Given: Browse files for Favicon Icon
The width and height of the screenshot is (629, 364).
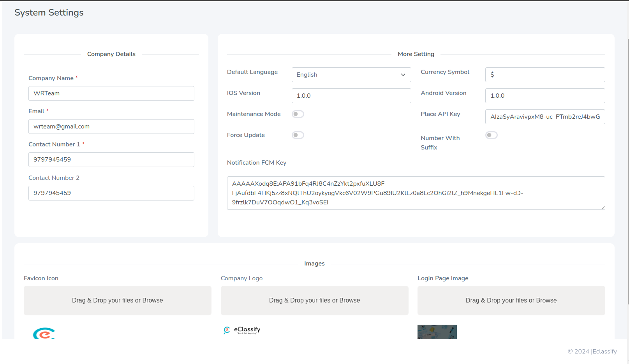Looking at the screenshot, I should click(153, 301).
